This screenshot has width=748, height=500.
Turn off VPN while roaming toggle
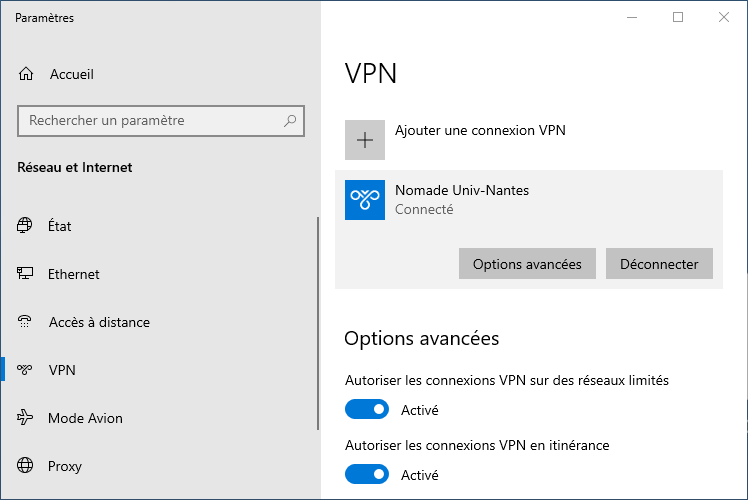[x=367, y=474]
